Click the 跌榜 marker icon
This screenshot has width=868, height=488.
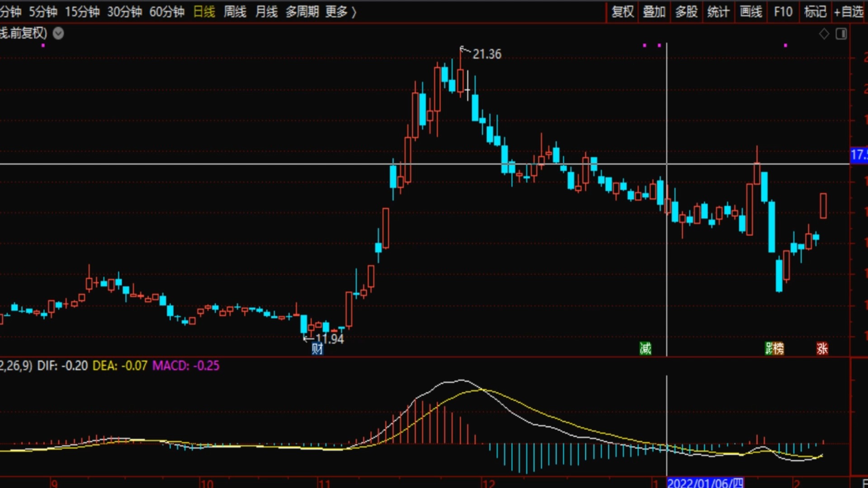coord(774,348)
